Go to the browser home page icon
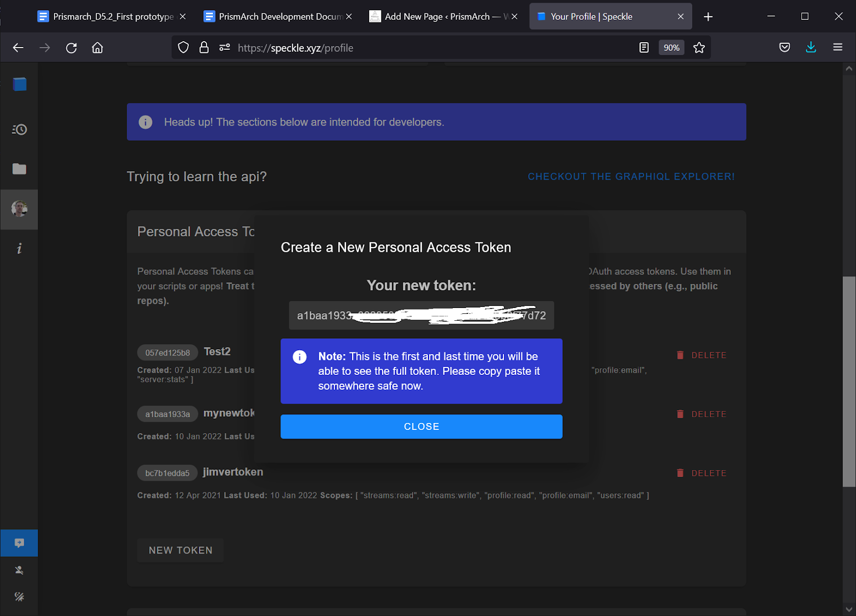Image resolution: width=856 pixels, height=616 pixels. pos(97,48)
